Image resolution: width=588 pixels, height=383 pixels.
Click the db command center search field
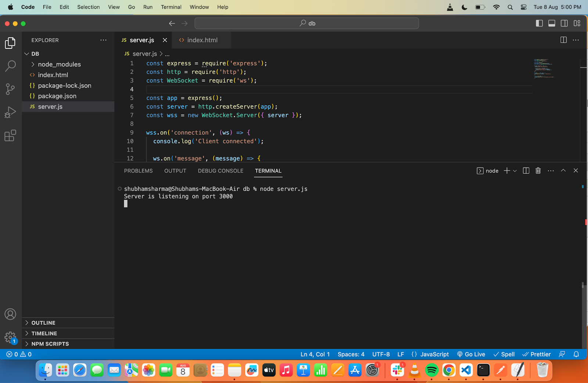[x=306, y=23]
